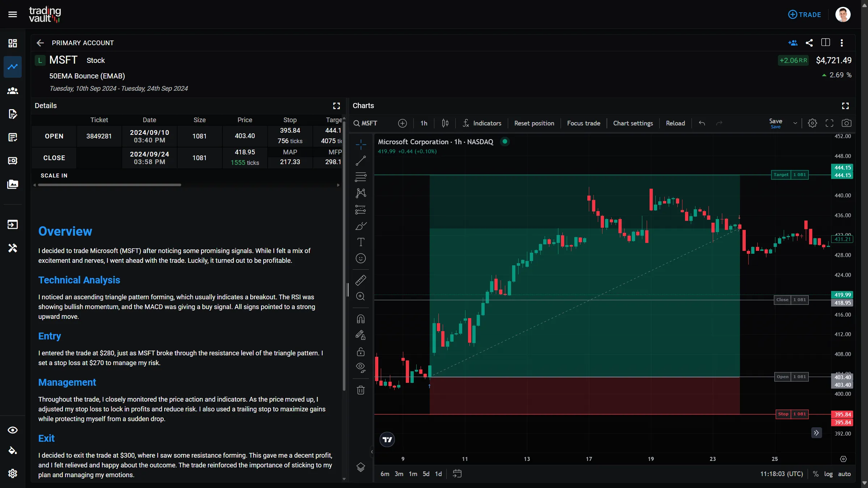Save the chart layout
Screen dimensions: 868x488
click(775, 123)
